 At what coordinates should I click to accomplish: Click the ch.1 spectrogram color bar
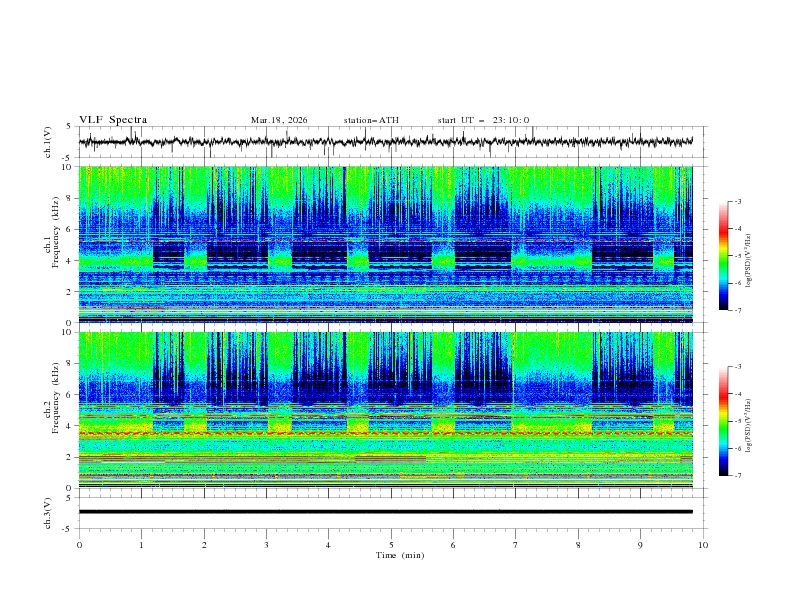723,256
